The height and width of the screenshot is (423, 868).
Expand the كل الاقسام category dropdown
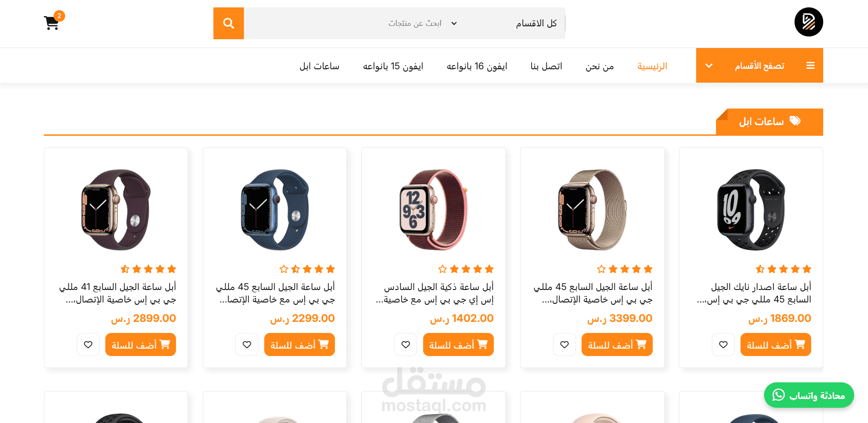click(507, 23)
